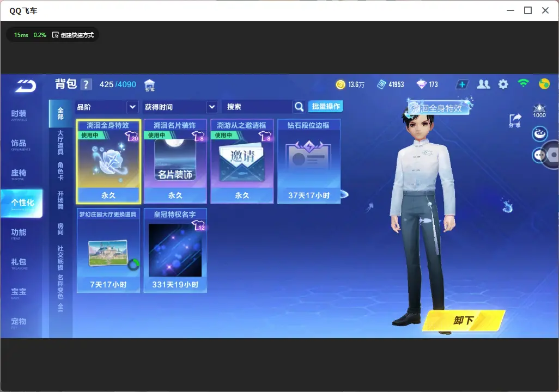Click the magnifier search icon

tap(299, 107)
